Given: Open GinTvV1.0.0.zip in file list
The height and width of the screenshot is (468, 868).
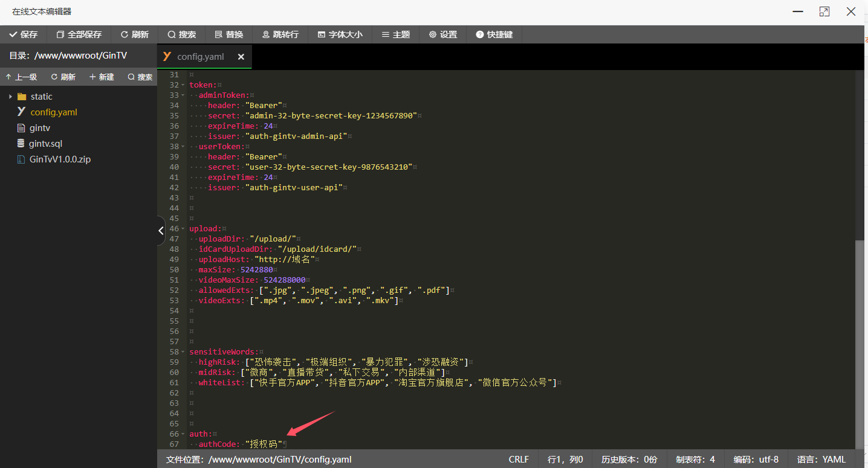Looking at the screenshot, I should (60, 159).
